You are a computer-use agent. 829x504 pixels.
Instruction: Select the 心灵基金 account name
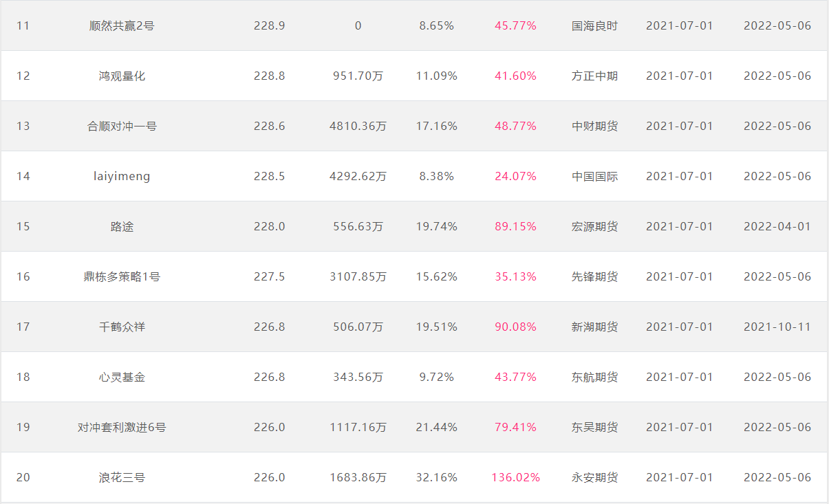[x=122, y=377]
